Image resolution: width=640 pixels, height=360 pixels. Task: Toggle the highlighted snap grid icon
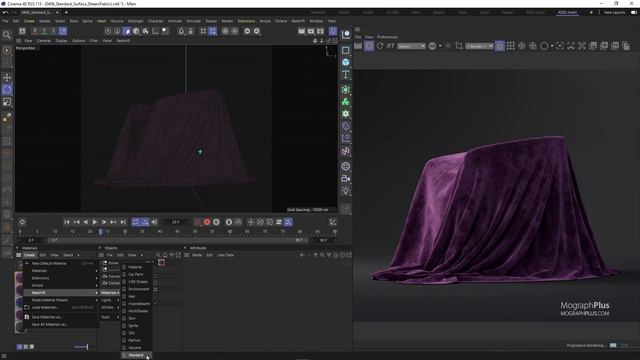tap(213, 31)
